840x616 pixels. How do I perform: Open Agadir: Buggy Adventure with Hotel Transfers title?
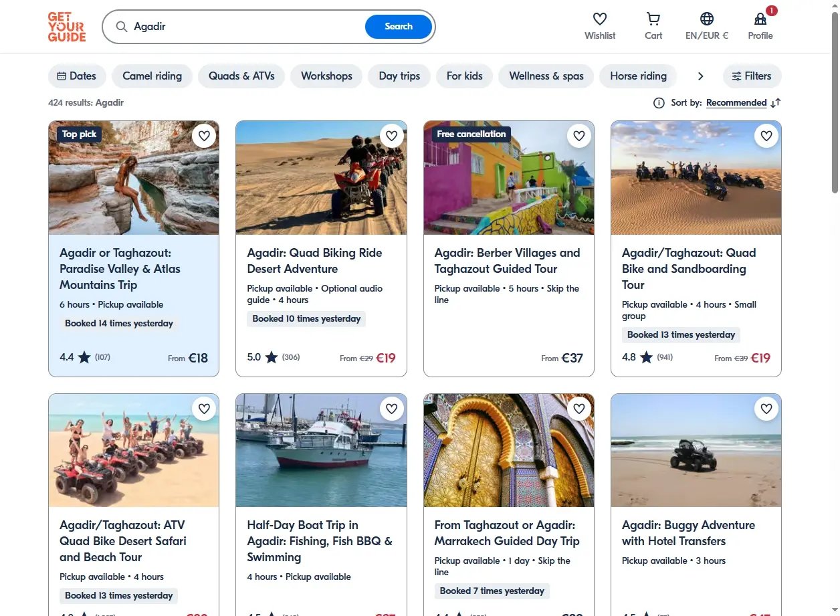tap(688, 533)
